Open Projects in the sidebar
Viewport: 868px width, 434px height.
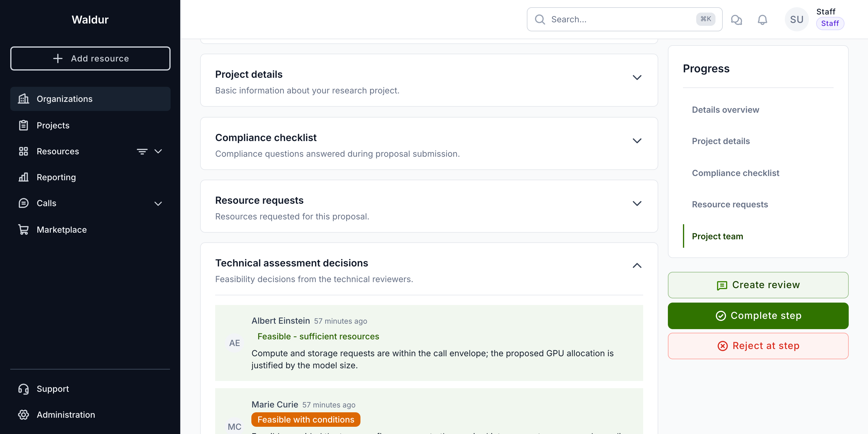click(90, 125)
